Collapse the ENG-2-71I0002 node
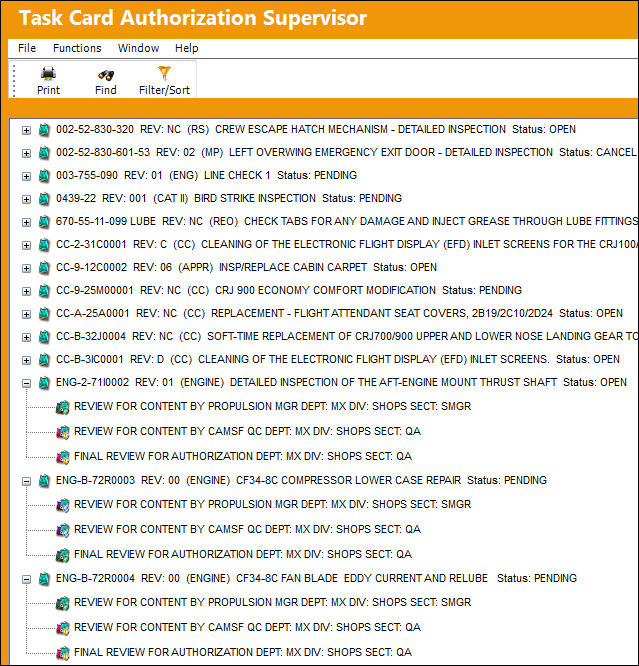This screenshot has height=666, width=639. [26, 383]
